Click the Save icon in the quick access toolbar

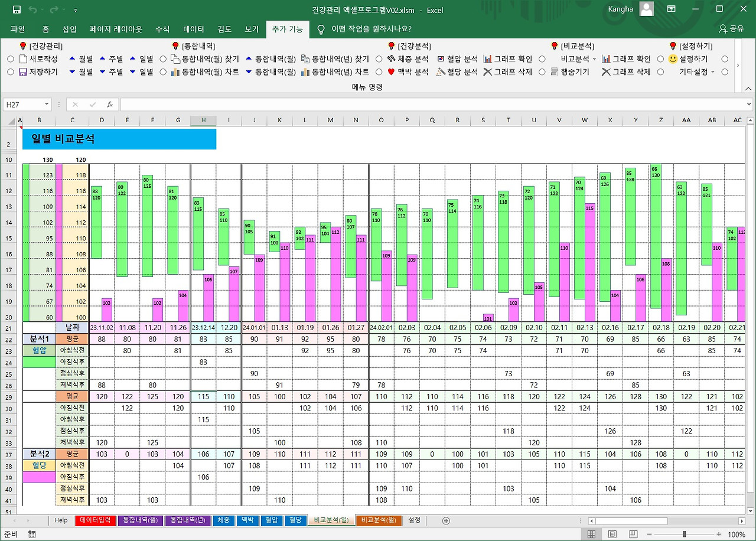[17, 9]
